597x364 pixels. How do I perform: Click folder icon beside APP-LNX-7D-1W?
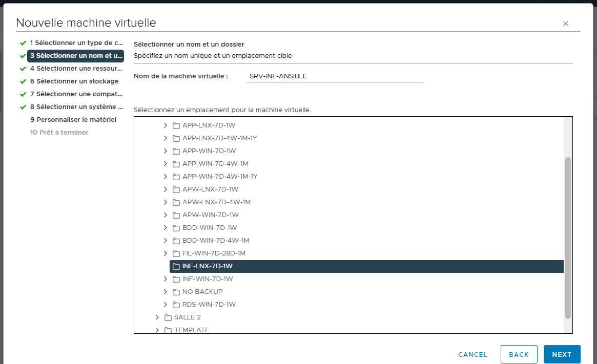(176, 125)
